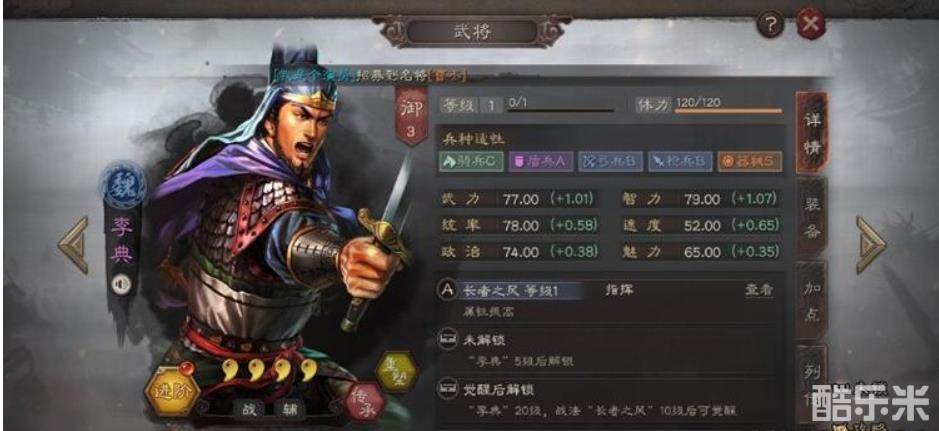Open the 传承 inheritance badge
The width and height of the screenshot is (939, 431).
click(x=365, y=402)
